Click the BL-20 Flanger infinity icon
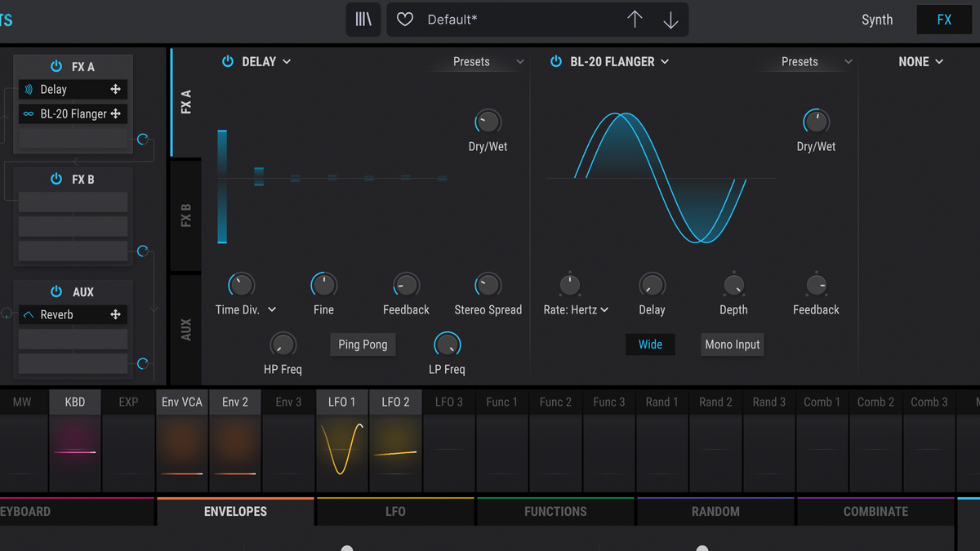 pyautogui.click(x=29, y=113)
